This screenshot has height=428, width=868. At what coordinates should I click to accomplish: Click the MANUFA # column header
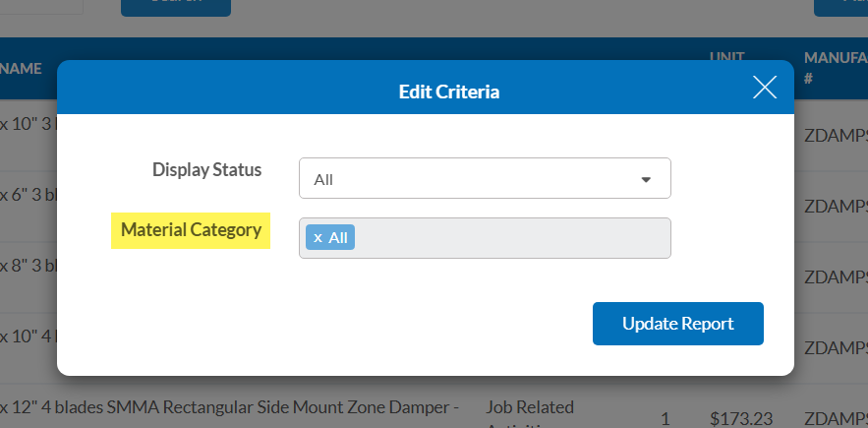[836, 68]
